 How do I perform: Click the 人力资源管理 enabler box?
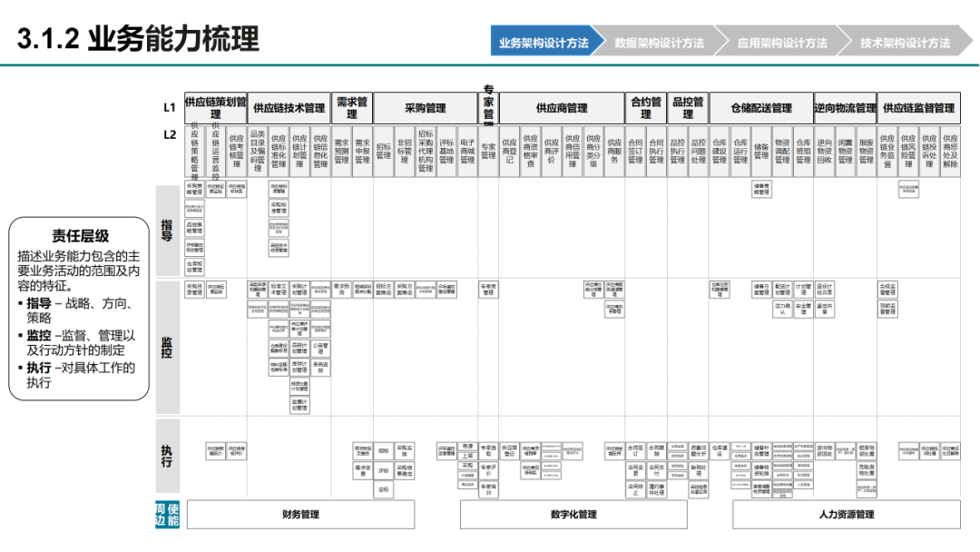(x=847, y=515)
